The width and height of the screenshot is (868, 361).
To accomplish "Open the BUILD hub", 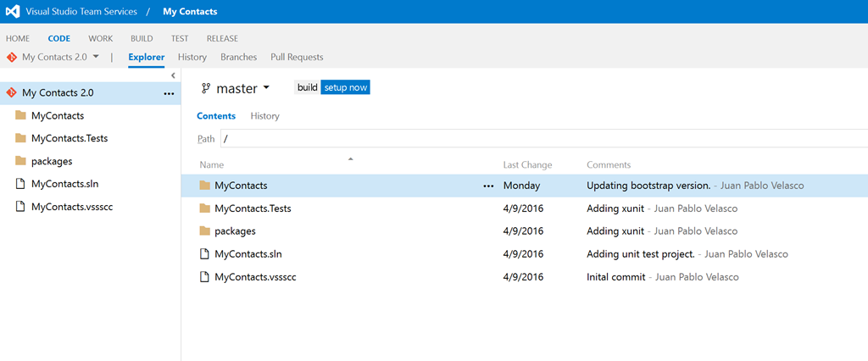I will (x=142, y=39).
